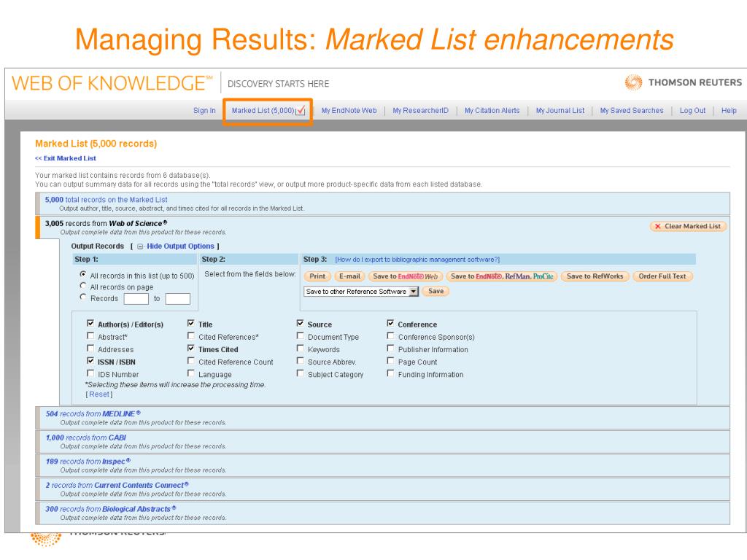
Task: Click Order Full Text button
Action: (x=662, y=276)
